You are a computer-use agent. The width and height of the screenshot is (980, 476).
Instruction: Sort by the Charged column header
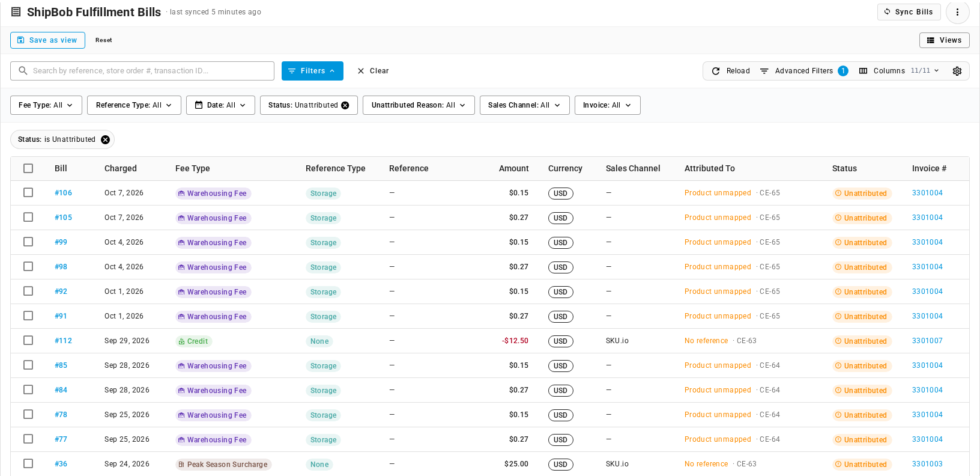(x=121, y=168)
